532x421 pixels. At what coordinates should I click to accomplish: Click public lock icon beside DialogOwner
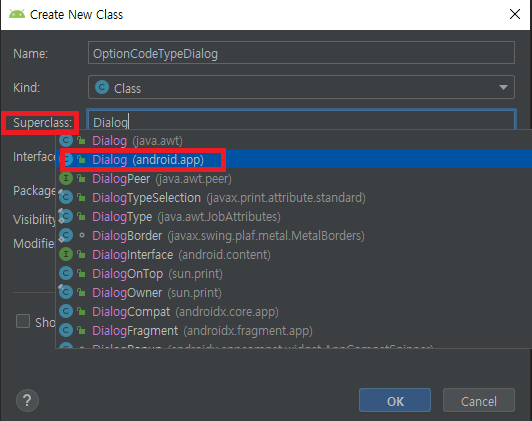81,292
